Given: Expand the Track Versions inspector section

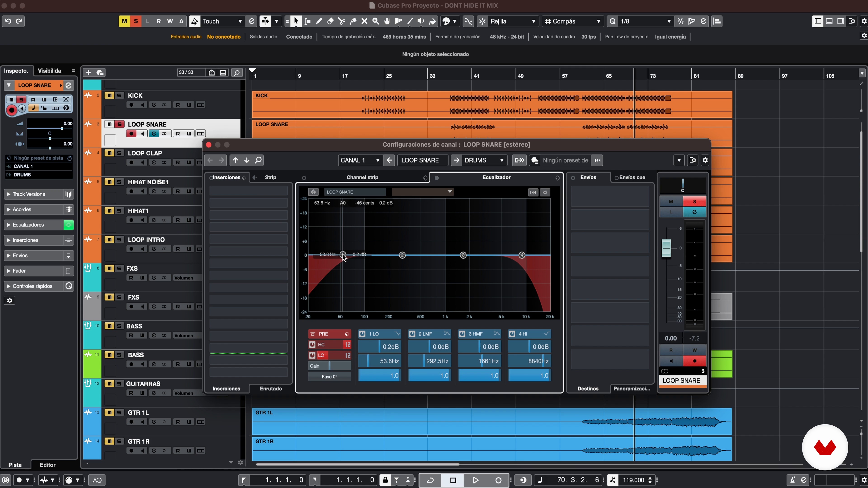Looking at the screenshot, I should 34,194.
